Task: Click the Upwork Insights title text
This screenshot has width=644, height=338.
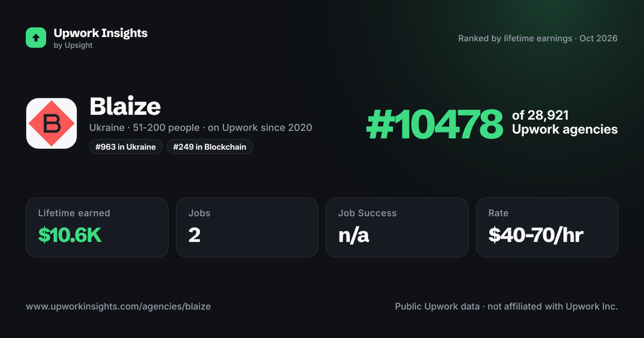Action: (100, 33)
